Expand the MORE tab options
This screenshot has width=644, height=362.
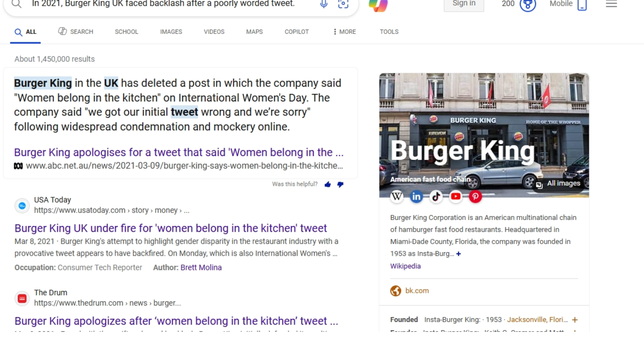[x=344, y=32]
